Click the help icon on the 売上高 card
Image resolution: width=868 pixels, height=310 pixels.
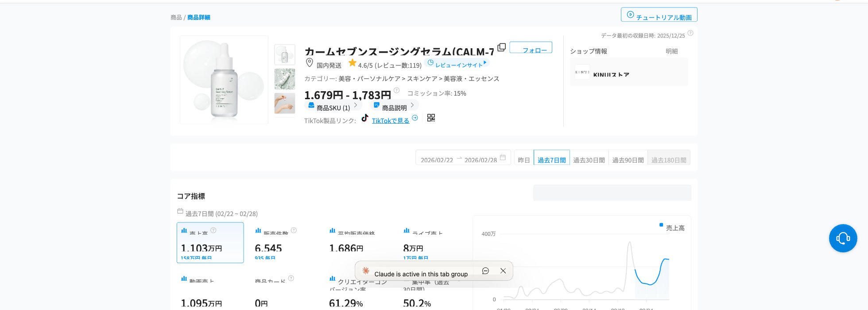(213, 230)
